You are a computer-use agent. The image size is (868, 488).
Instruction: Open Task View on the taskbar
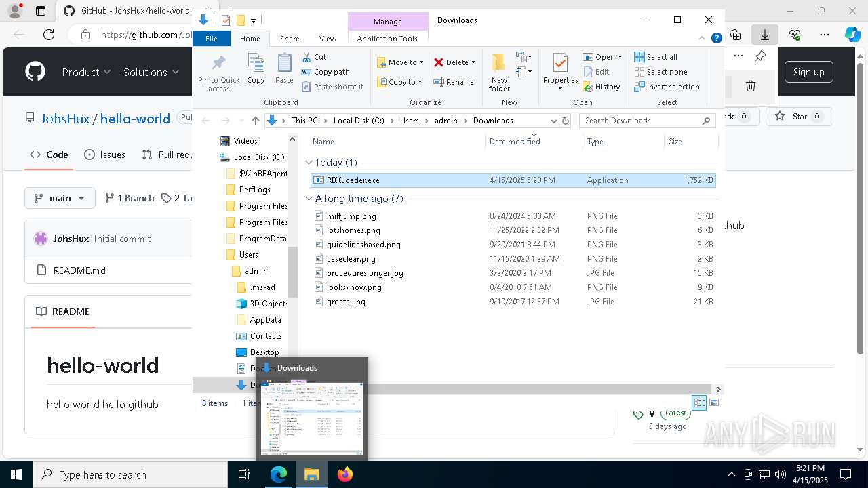point(244,474)
